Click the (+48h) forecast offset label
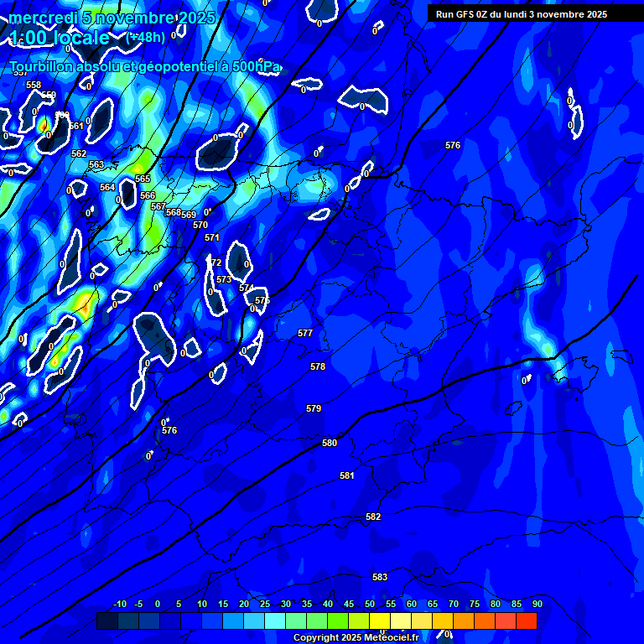Image resolution: width=644 pixels, height=644 pixels. point(146,37)
